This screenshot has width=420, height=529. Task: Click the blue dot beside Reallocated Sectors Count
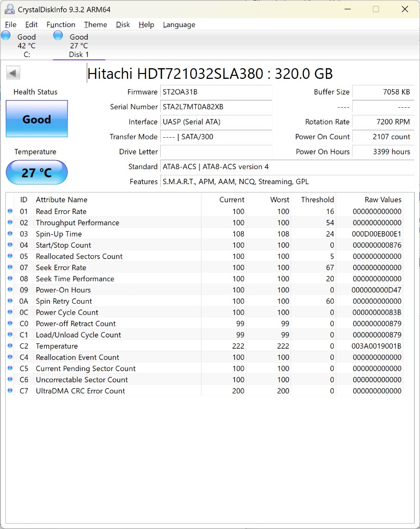[x=10, y=256]
